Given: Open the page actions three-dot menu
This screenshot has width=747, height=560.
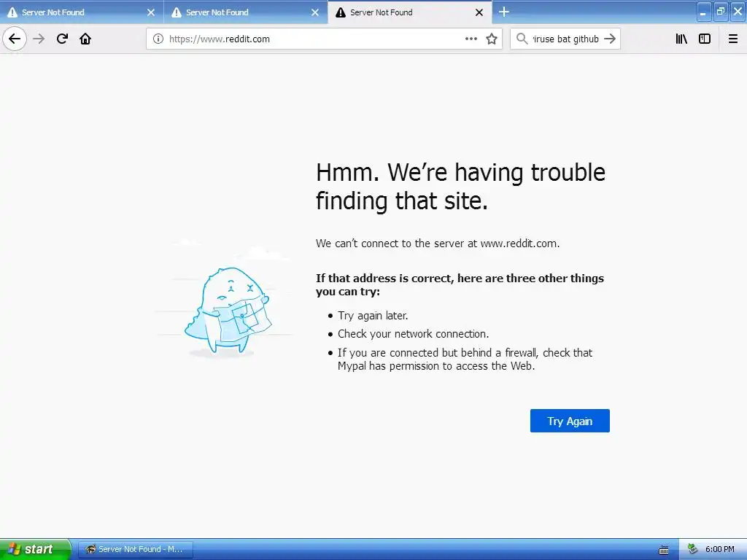Looking at the screenshot, I should coord(471,39).
